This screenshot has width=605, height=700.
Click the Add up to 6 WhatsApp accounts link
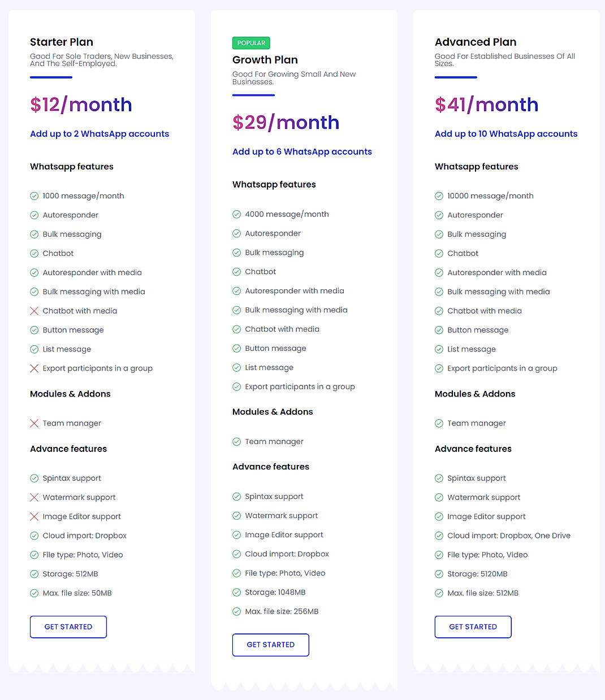click(x=301, y=151)
